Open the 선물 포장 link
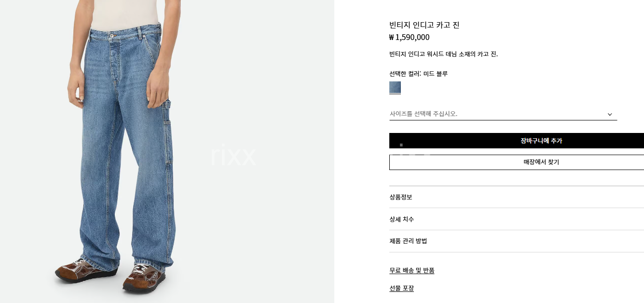644x303 pixels. [401, 289]
